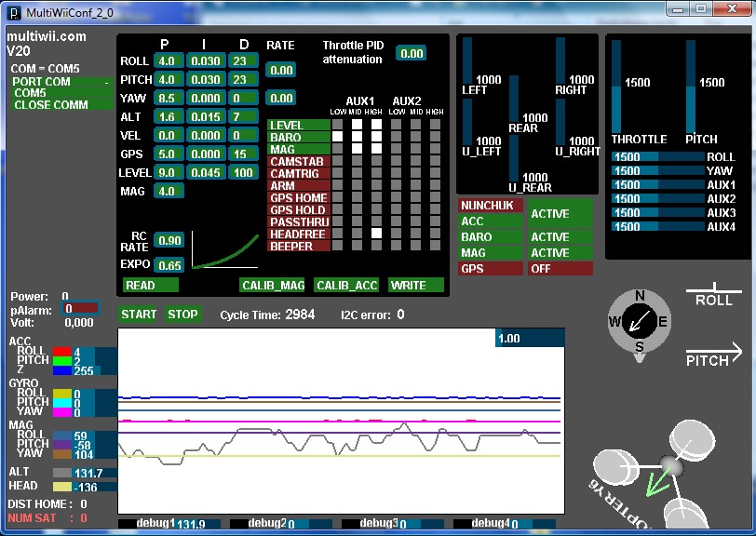Click the MAG P value field
The image size is (756, 536).
tap(169, 191)
